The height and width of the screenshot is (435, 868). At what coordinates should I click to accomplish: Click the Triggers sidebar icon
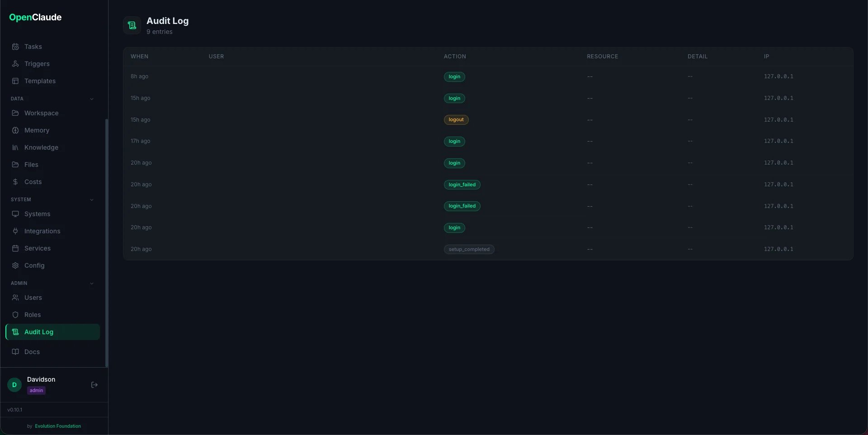pyautogui.click(x=15, y=64)
